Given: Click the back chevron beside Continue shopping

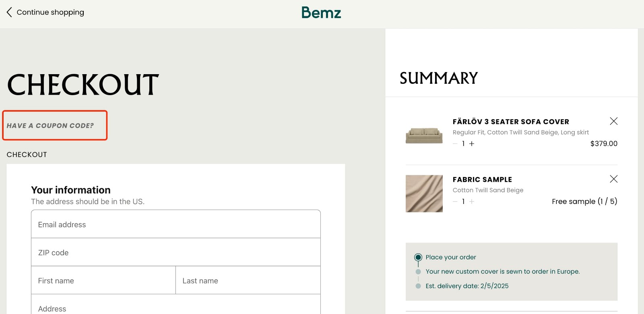Looking at the screenshot, I should click(x=9, y=12).
